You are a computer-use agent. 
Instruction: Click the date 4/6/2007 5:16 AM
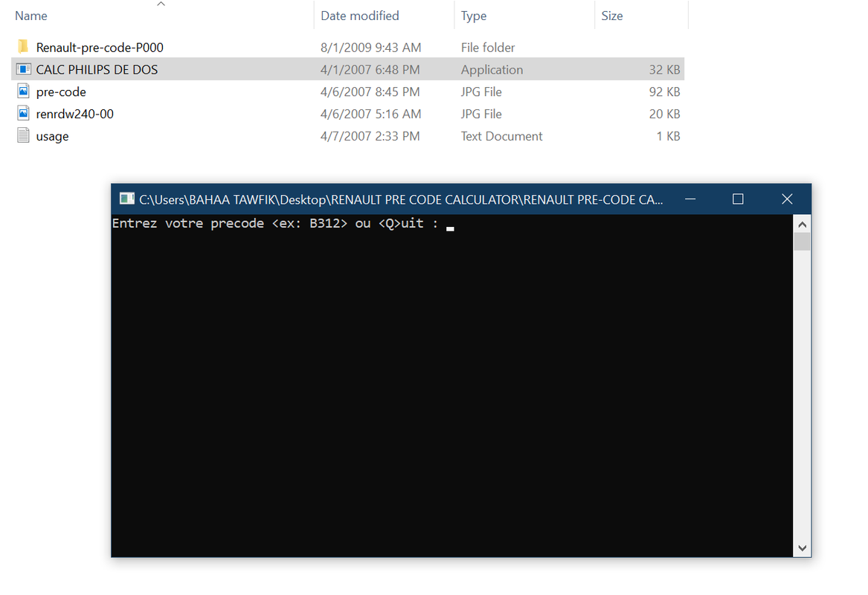coord(371,114)
